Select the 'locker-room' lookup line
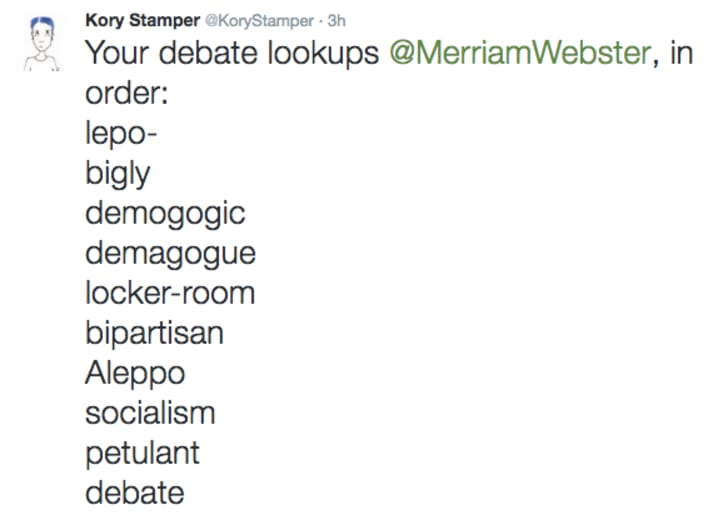This screenshot has height=525, width=728. [x=170, y=293]
